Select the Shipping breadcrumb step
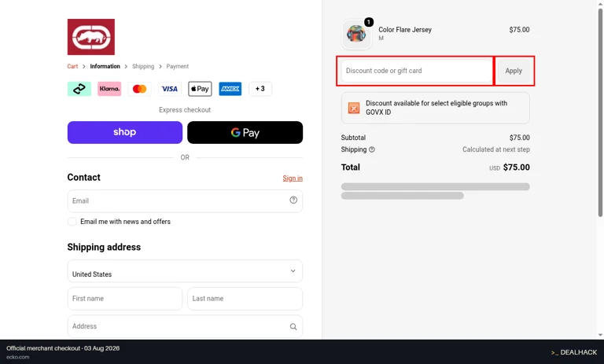The width and height of the screenshot is (604, 364). pos(143,66)
